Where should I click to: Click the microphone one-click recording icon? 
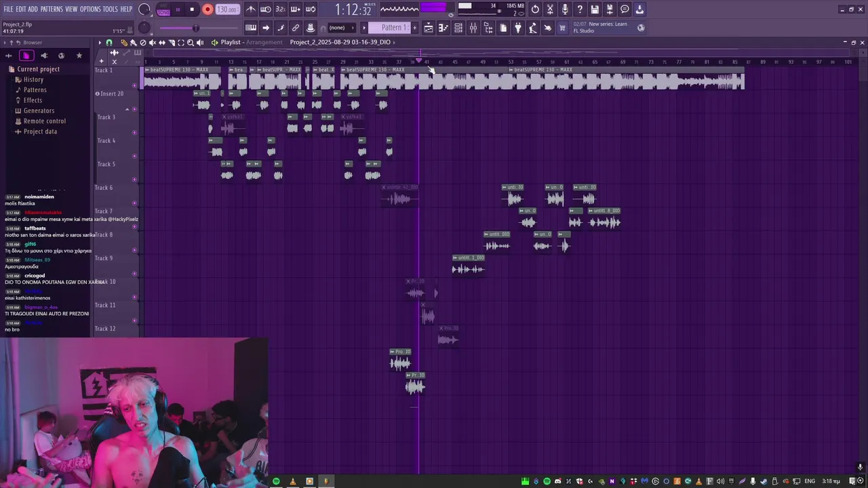click(x=565, y=9)
